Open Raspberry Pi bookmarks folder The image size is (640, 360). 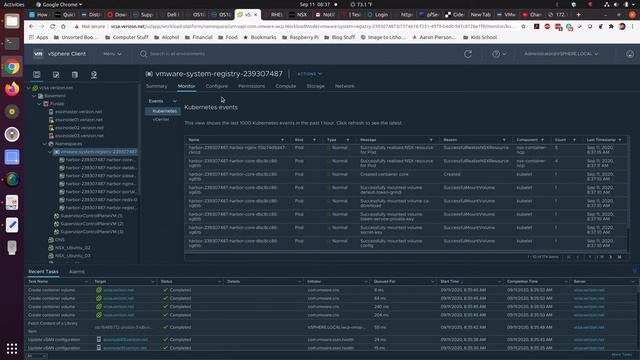point(300,37)
